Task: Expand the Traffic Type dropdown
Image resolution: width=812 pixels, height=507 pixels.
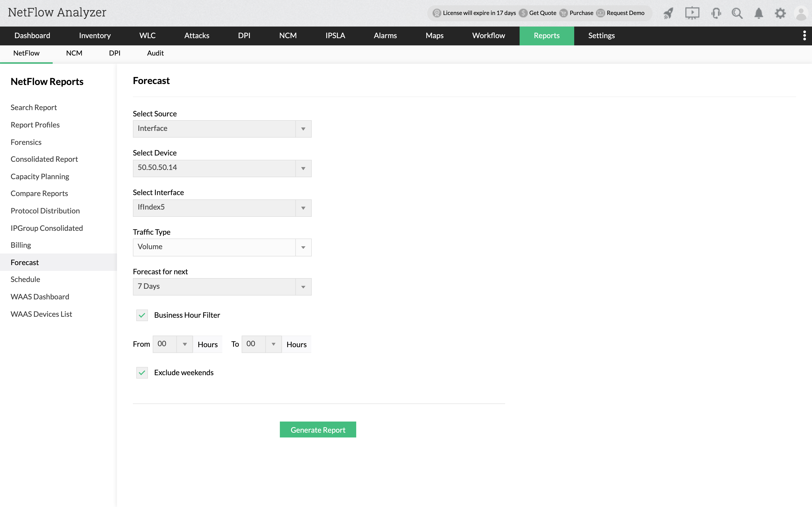Action: point(303,246)
